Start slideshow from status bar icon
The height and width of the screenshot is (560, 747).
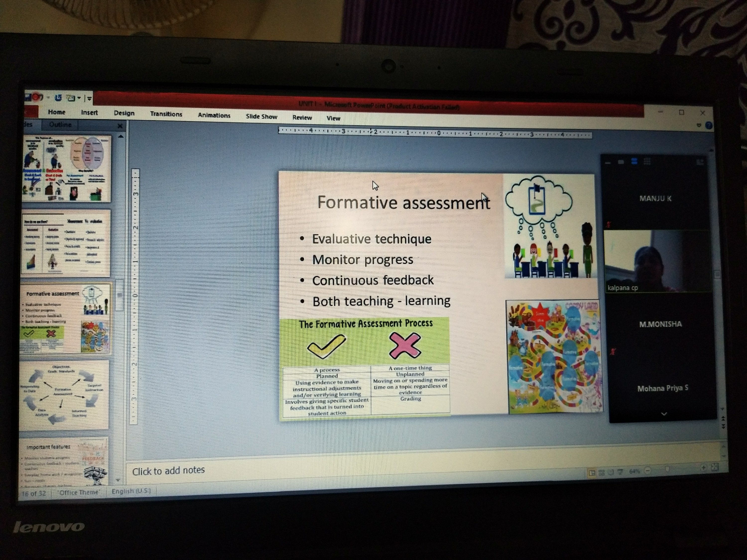[x=620, y=472]
